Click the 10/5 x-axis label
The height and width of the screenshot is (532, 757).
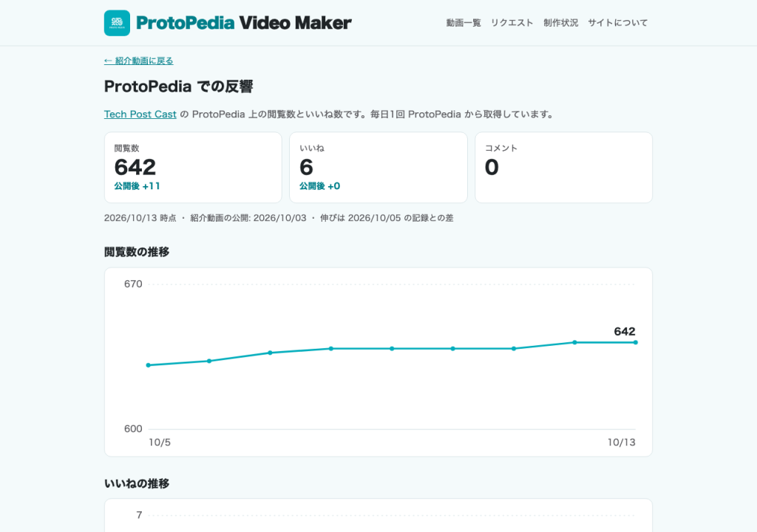click(160, 442)
